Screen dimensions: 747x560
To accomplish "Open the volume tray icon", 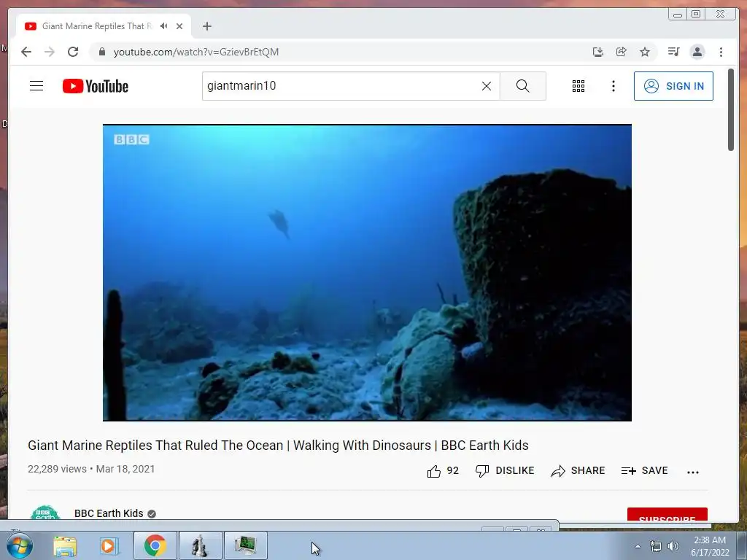I will 673,546.
